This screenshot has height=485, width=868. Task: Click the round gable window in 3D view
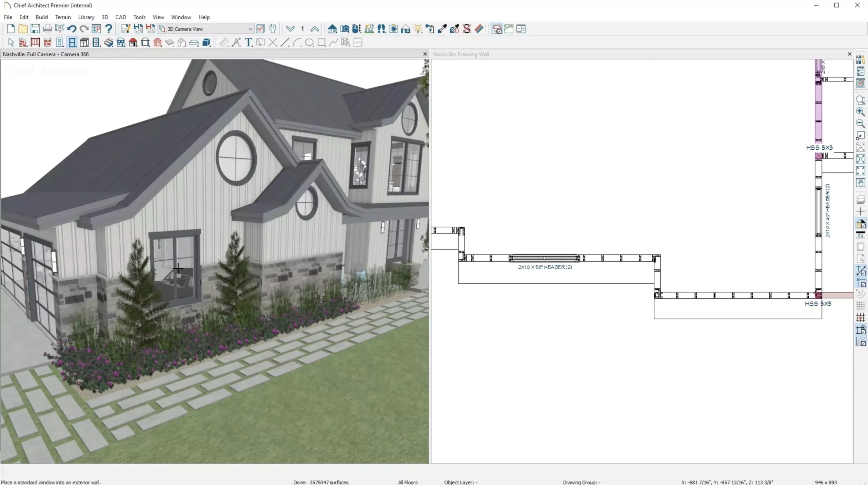(x=236, y=158)
